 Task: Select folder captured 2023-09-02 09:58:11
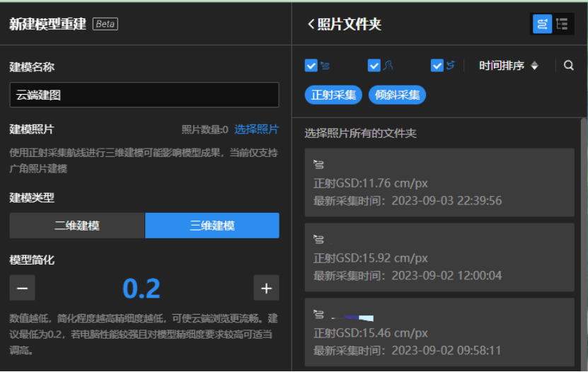(x=439, y=332)
